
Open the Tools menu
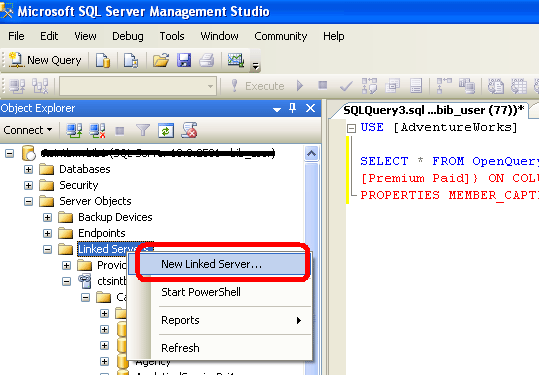tap(172, 36)
